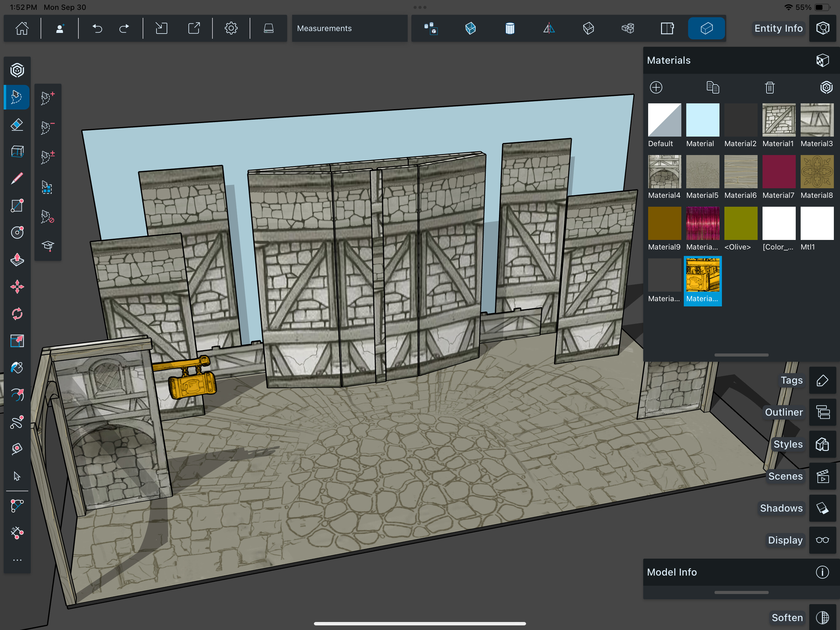Delete material using the trash icon
840x630 pixels.
tap(769, 88)
